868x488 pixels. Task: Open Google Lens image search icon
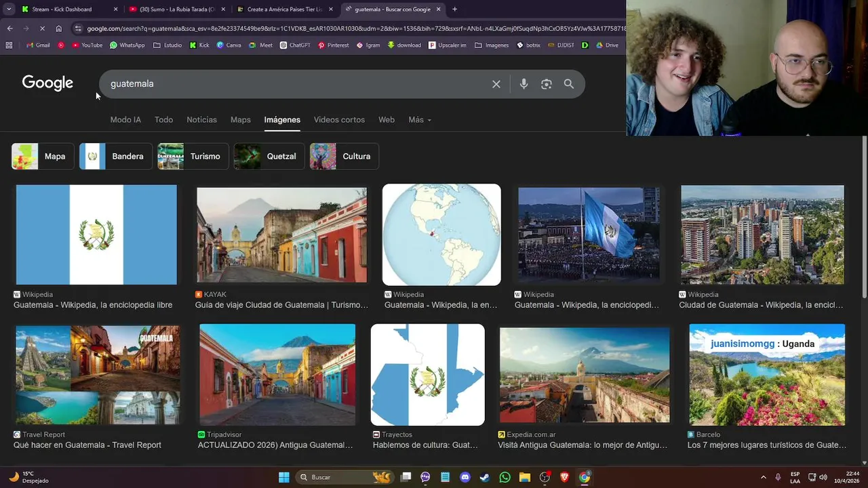[547, 84]
